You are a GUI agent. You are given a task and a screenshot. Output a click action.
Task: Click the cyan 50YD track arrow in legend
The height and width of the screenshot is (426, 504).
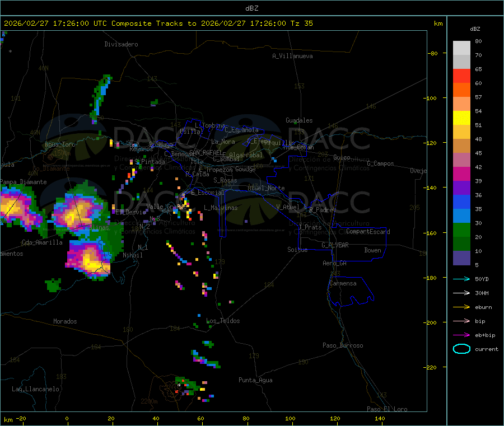[461, 279]
